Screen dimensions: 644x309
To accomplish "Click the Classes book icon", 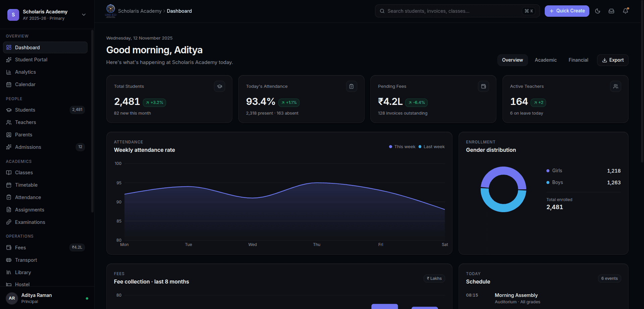I will [9, 173].
